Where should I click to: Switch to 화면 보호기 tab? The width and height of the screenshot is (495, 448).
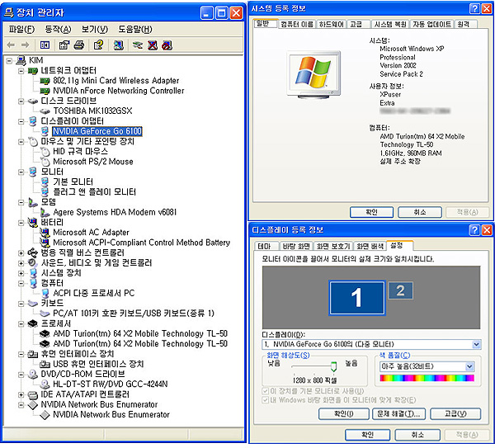(333, 246)
